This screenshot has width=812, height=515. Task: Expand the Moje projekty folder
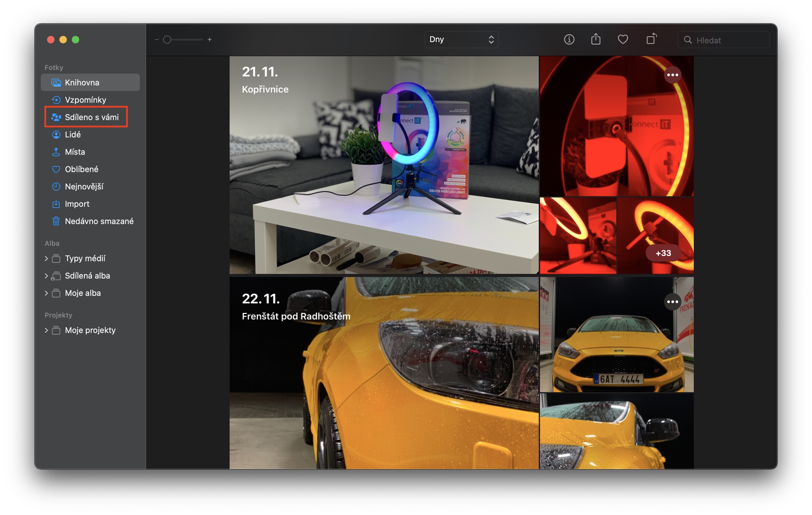pyautogui.click(x=46, y=330)
